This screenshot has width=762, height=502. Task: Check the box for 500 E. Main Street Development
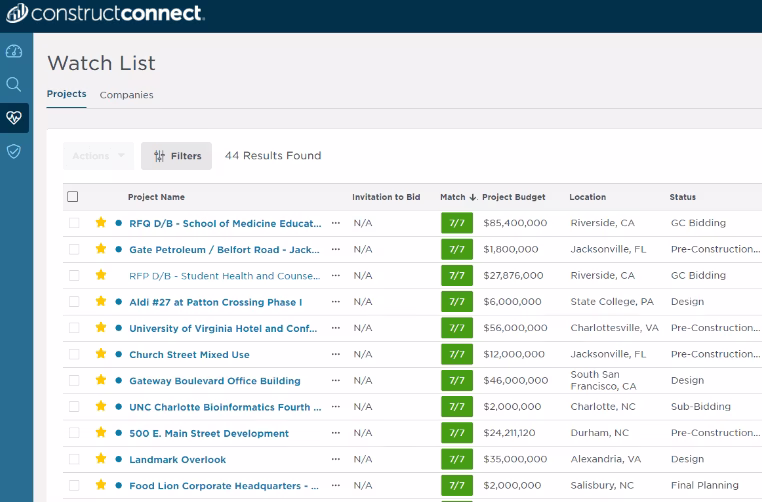click(74, 433)
